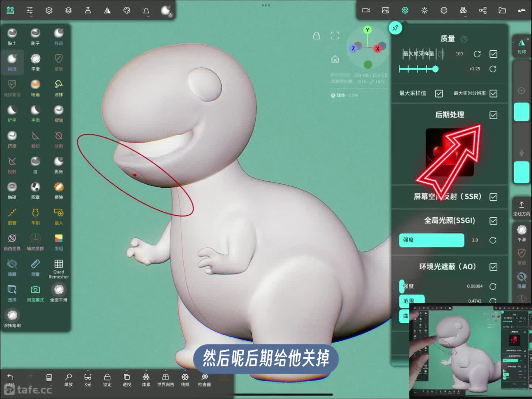The width and height of the screenshot is (532, 399).
Task: Select the 褶皱 (Crease) tool
Action: click(59, 113)
